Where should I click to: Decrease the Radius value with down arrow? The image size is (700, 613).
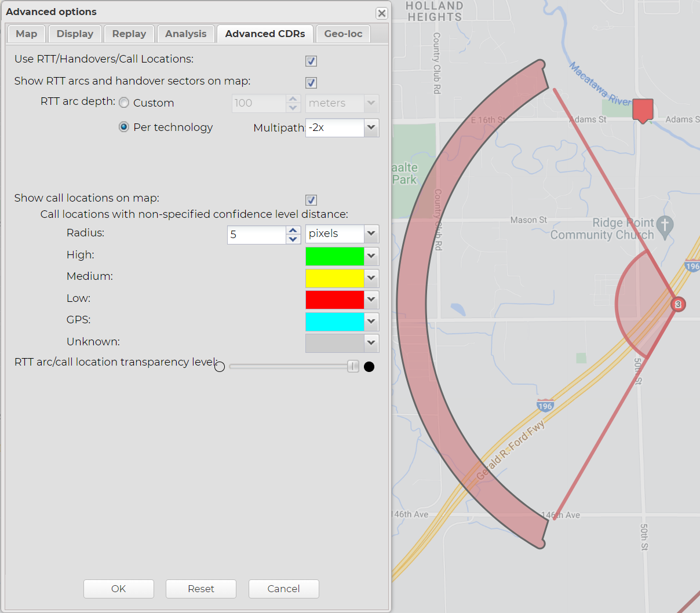point(293,239)
